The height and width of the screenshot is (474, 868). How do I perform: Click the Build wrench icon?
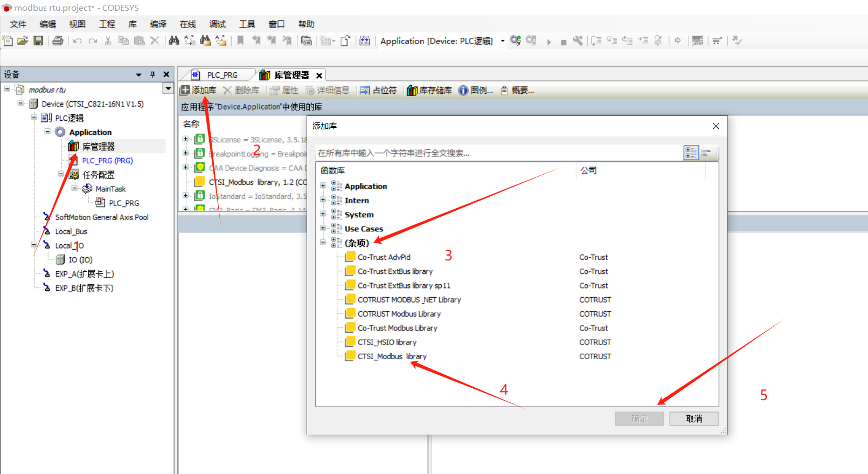point(578,40)
